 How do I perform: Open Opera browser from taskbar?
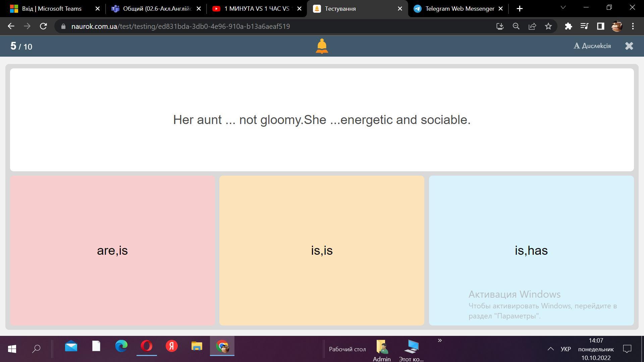click(147, 346)
